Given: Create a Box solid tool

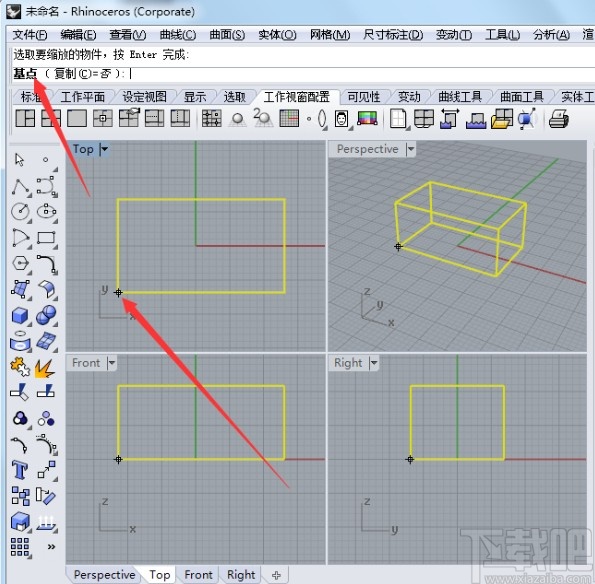Looking at the screenshot, I should (x=20, y=316).
